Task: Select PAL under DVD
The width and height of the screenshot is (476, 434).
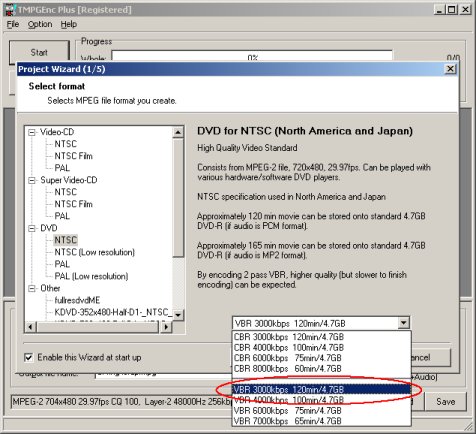Action: pos(62,264)
